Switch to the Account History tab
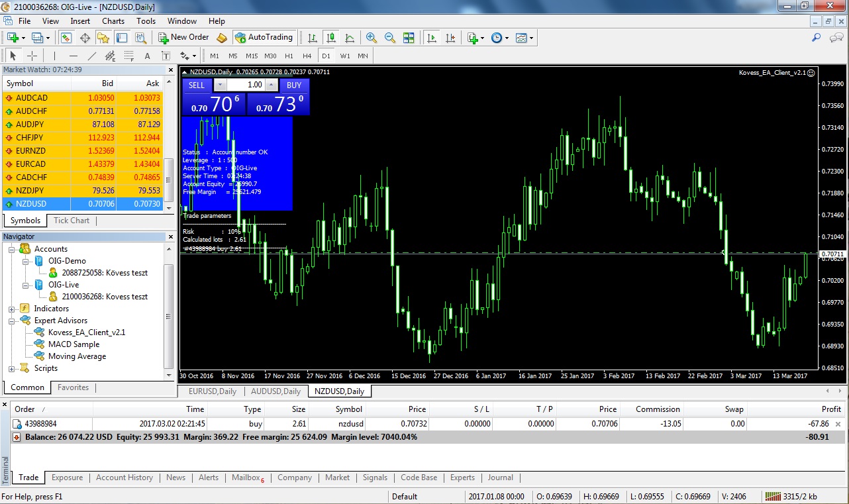The image size is (849, 504). click(124, 478)
